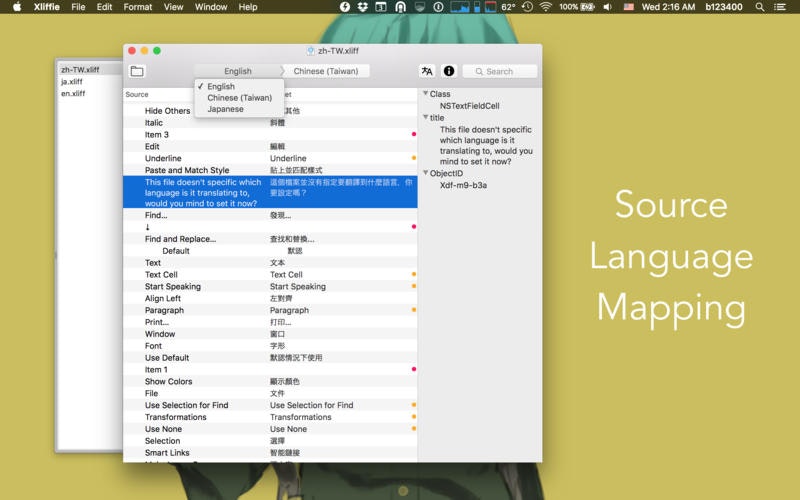Screen dimensions: 800x500
Task: Click the volume icon in menu bar
Action: point(607,7)
